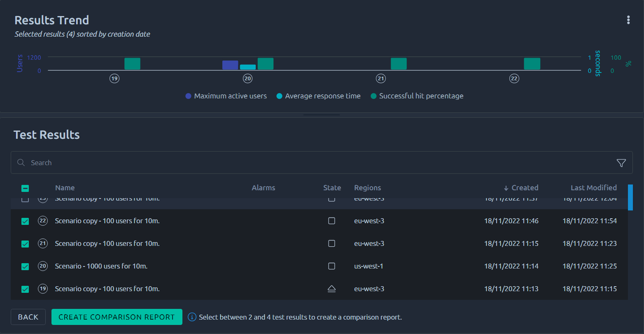Click created date '18/11/2022 11:13'
The image size is (644, 334).
click(x=511, y=289)
